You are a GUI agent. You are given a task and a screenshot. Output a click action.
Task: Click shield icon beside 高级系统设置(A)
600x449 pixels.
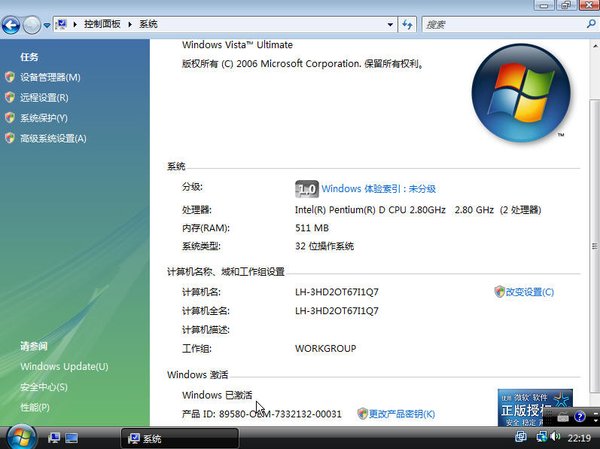click(10, 138)
